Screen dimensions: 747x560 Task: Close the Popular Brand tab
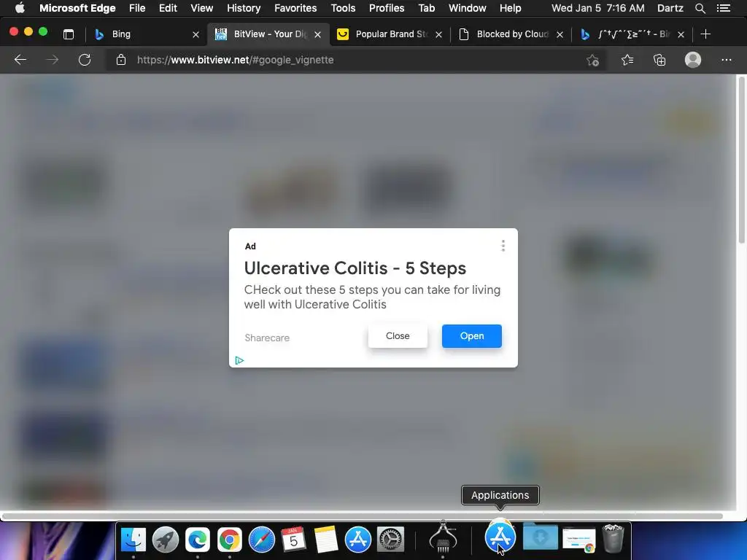point(438,34)
